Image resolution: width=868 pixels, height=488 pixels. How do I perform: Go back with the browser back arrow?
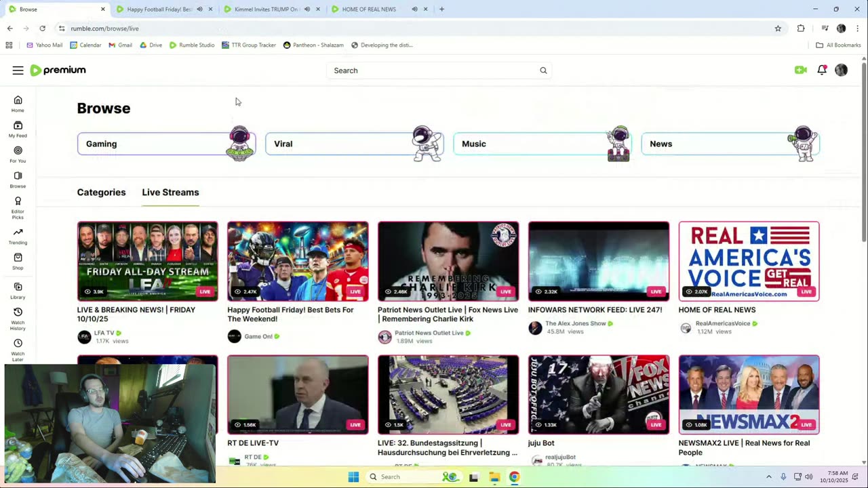tap(9, 28)
